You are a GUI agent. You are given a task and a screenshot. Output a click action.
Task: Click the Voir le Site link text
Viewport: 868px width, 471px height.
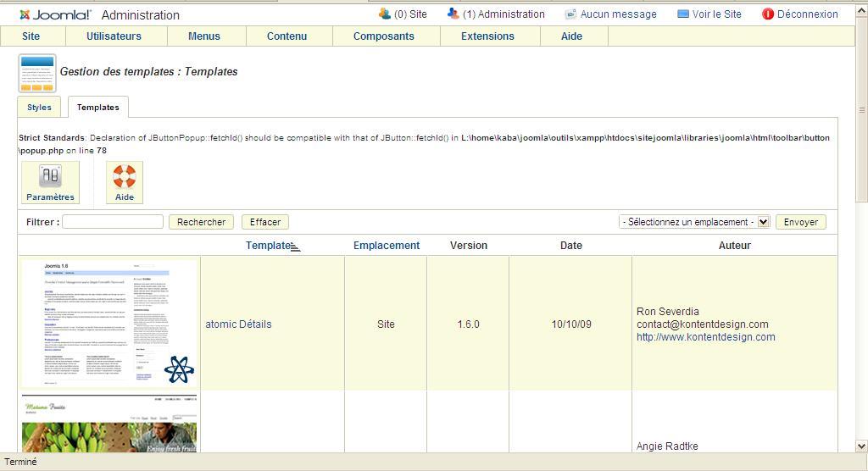[717, 14]
